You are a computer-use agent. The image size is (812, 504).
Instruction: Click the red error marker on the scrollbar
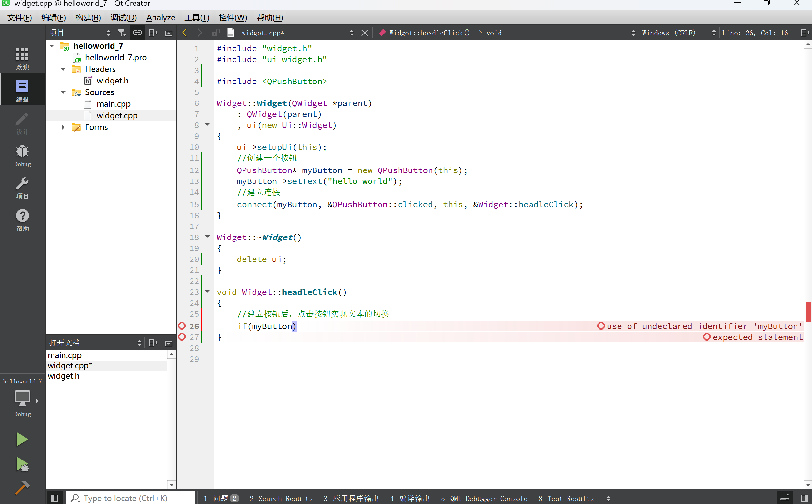pos(808,312)
